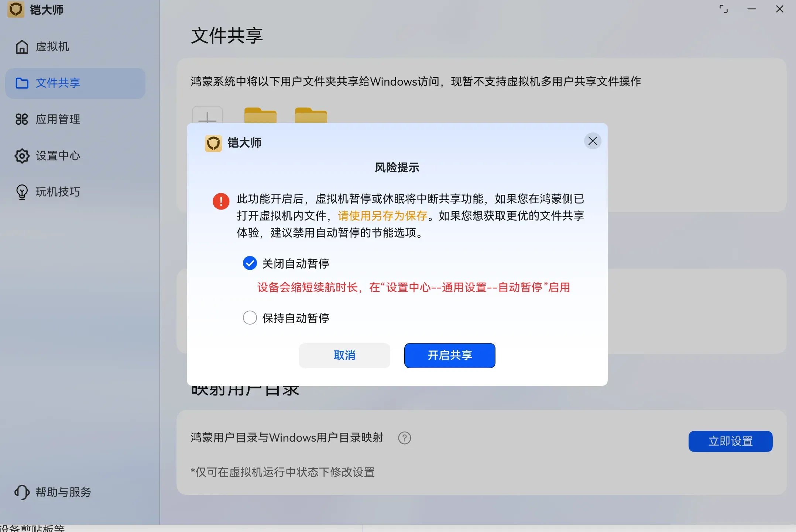This screenshot has width=796, height=532.
Task: Click the 立即设置 button
Action: (x=730, y=441)
